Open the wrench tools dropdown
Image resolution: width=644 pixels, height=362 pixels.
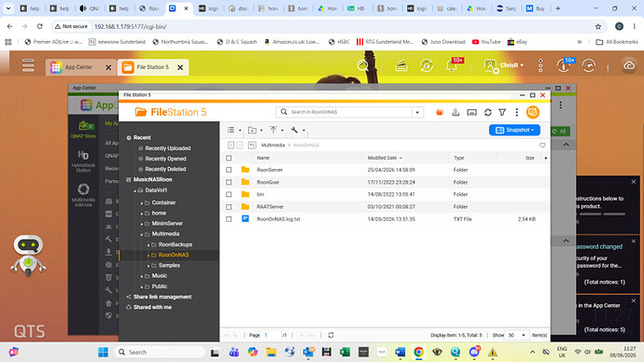298,130
